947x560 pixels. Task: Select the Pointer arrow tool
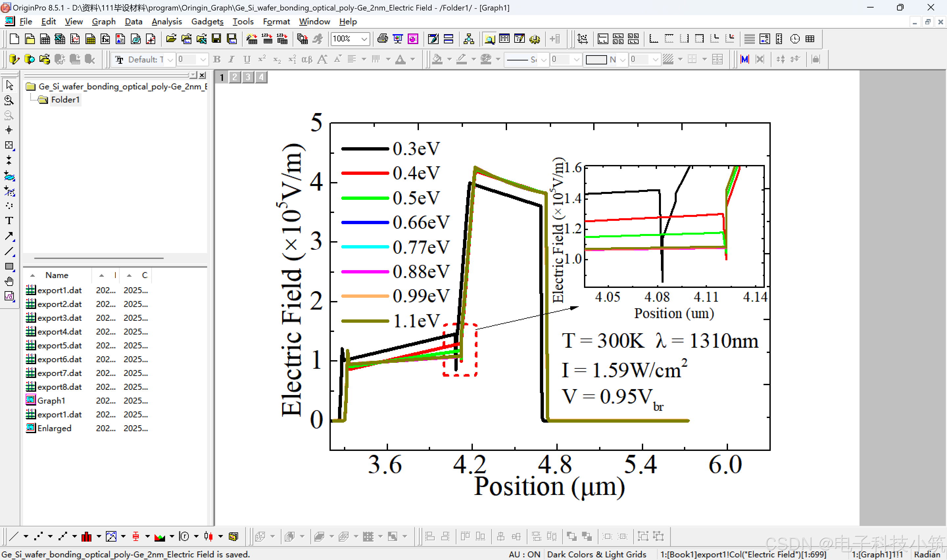(x=9, y=85)
